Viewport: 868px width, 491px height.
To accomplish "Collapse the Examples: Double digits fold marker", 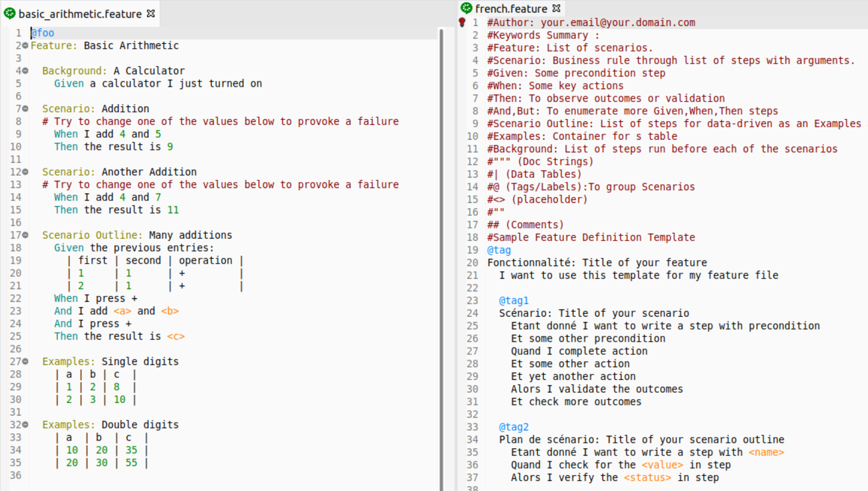I will [25, 424].
